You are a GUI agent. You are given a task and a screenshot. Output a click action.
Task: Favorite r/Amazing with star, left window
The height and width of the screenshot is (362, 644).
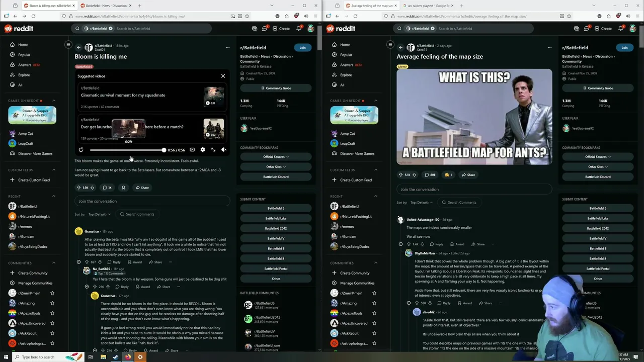52,303
